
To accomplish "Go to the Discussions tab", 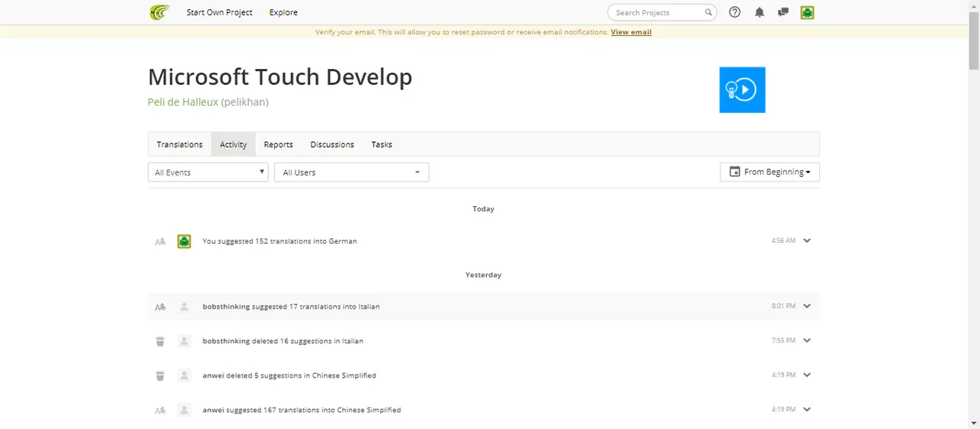I will point(332,144).
